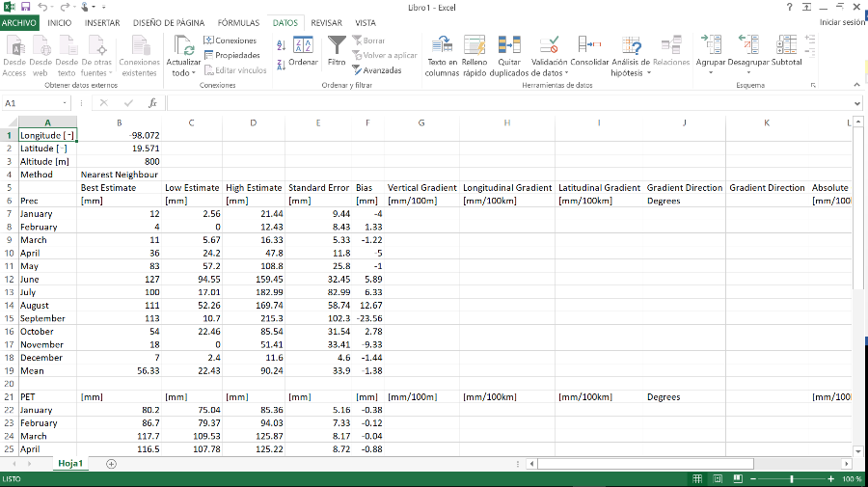Click Quitar duplicados
Image resolution: width=868 pixels, height=487 pixels.
tap(509, 56)
